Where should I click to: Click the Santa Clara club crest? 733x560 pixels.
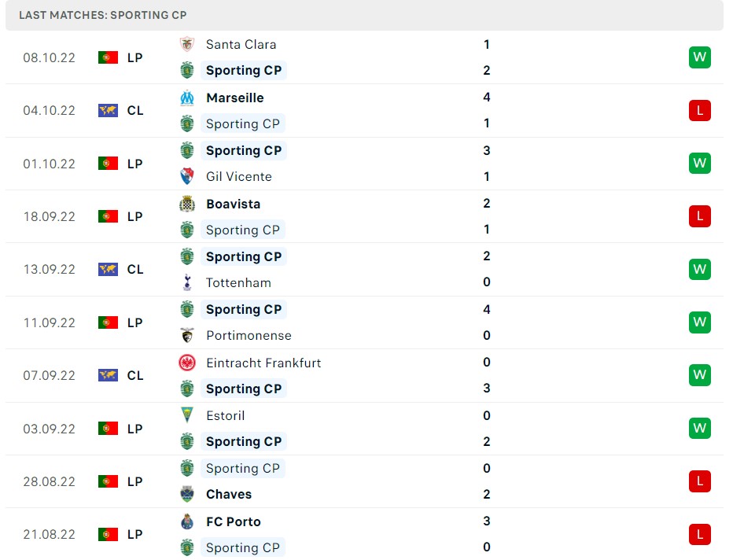[x=187, y=44]
